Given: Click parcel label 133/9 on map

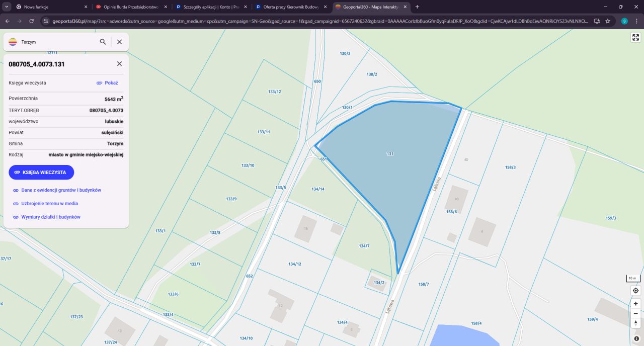Looking at the screenshot, I should [231, 199].
